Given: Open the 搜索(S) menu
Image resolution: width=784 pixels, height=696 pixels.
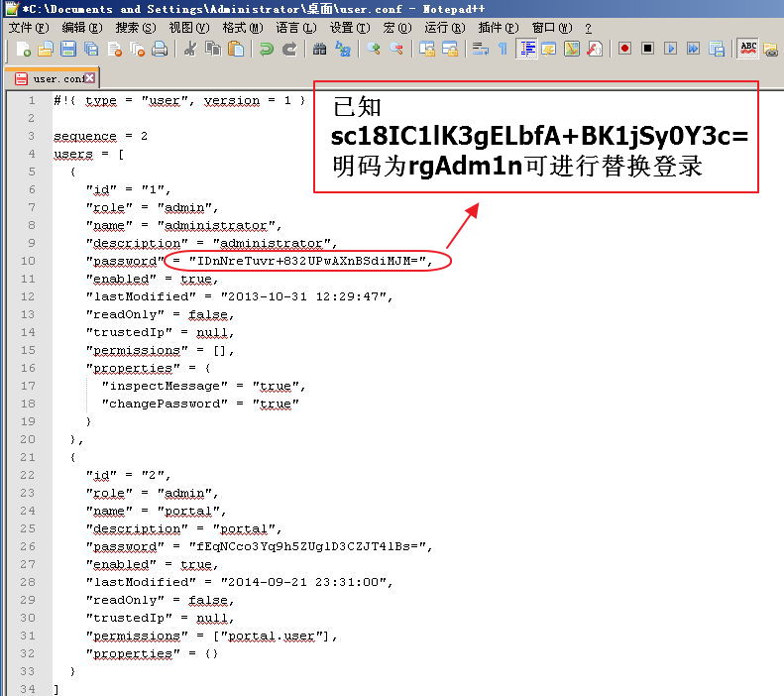Looking at the screenshot, I should tap(136, 28).
